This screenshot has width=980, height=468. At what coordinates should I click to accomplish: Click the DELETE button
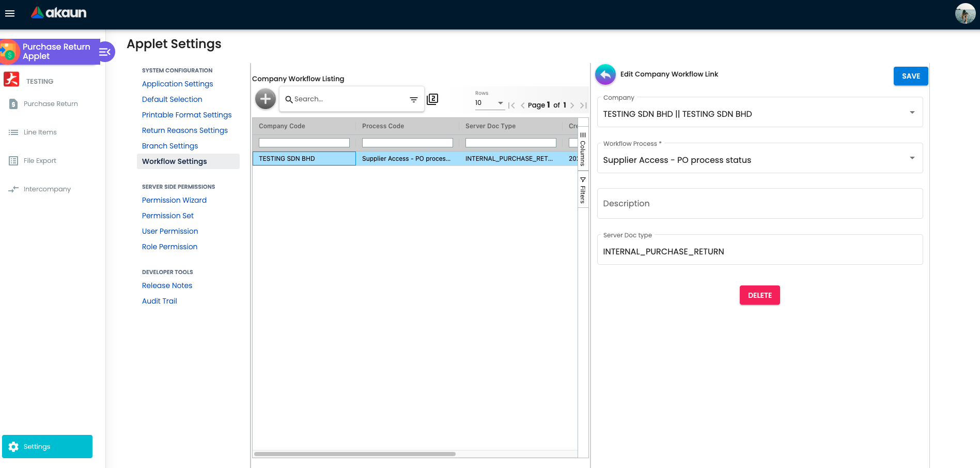tap(759, 295)
